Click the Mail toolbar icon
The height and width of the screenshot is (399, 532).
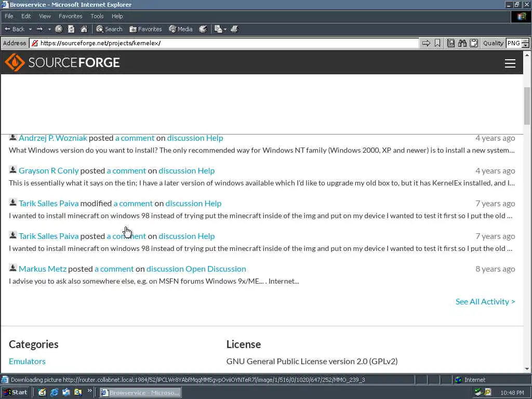tap(218, 29)
